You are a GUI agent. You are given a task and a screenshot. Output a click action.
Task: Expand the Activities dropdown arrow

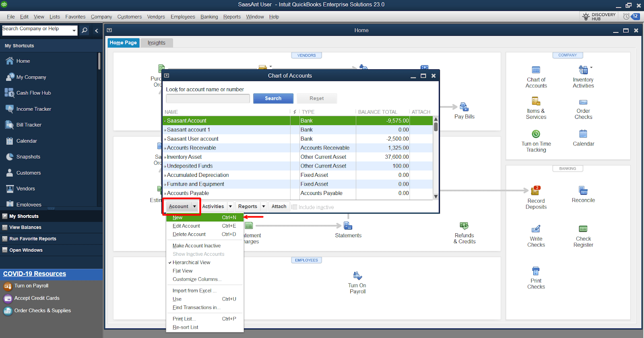[x=230, y=206]
